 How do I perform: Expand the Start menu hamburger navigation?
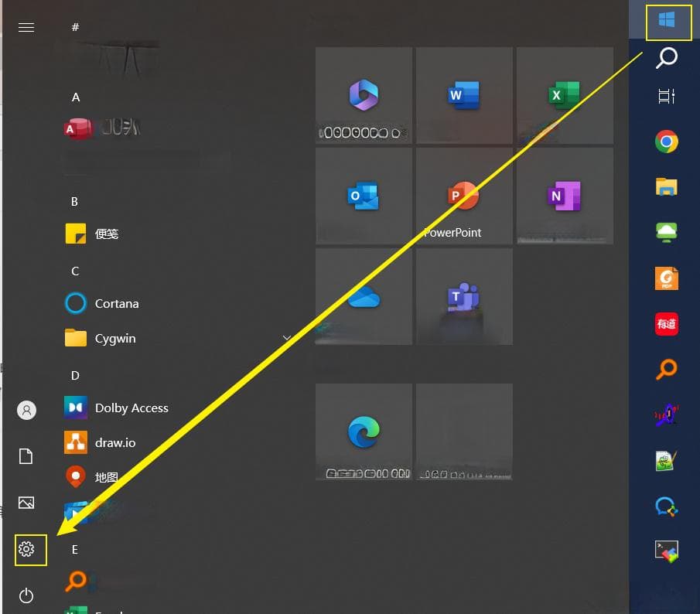(26, 28)
